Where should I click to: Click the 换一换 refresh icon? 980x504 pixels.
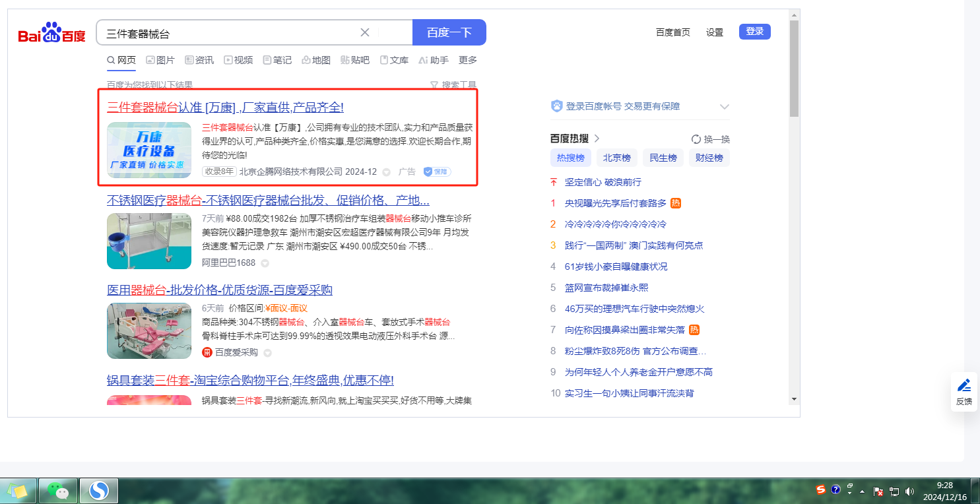696,139
